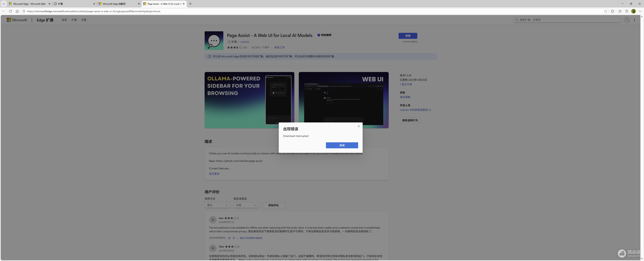Switch to the 扩展 browser tab
Viewport: 644px width, 261px height.
click(x=75, y=4)
